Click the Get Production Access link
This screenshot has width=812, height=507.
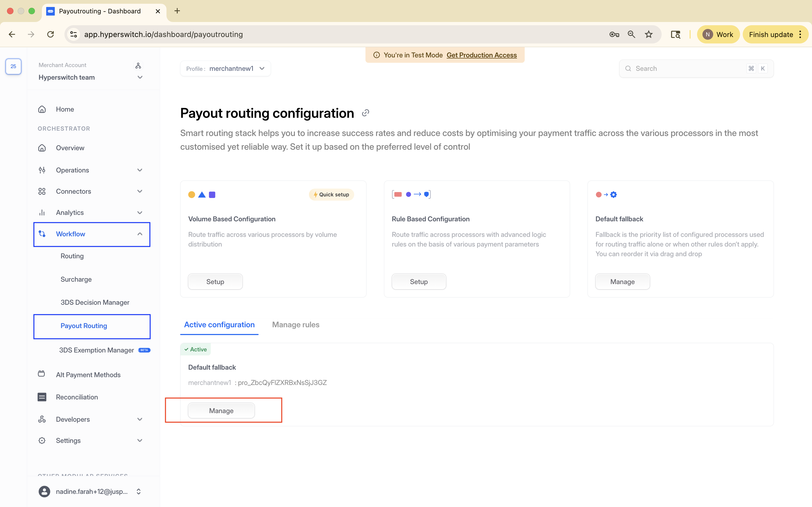(481, 55)
